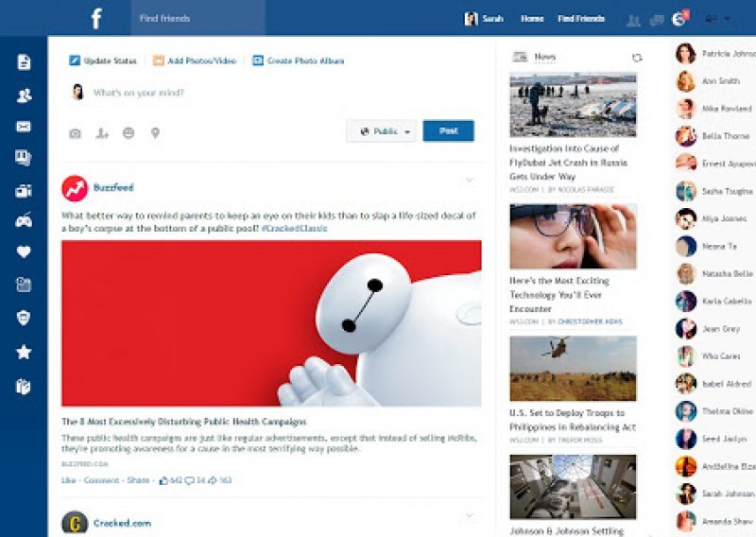Click the Buzzfeed page avatar
The width and height of the screenshot is (756, 537).
click(x=75, y=188)
